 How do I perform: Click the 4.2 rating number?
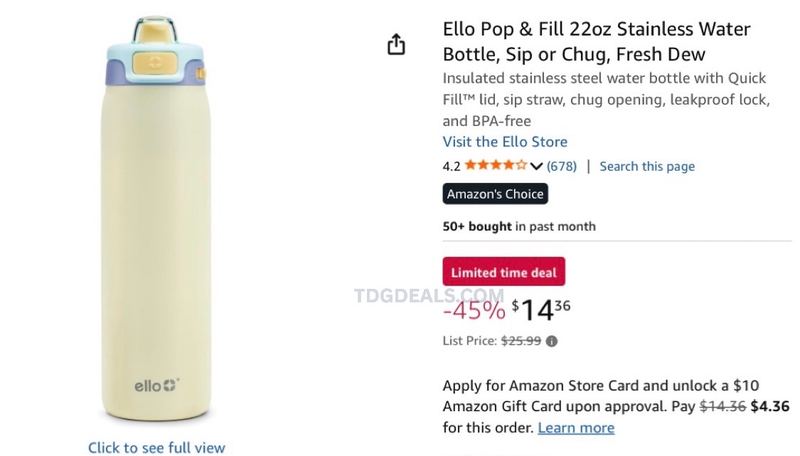(452, 166)
